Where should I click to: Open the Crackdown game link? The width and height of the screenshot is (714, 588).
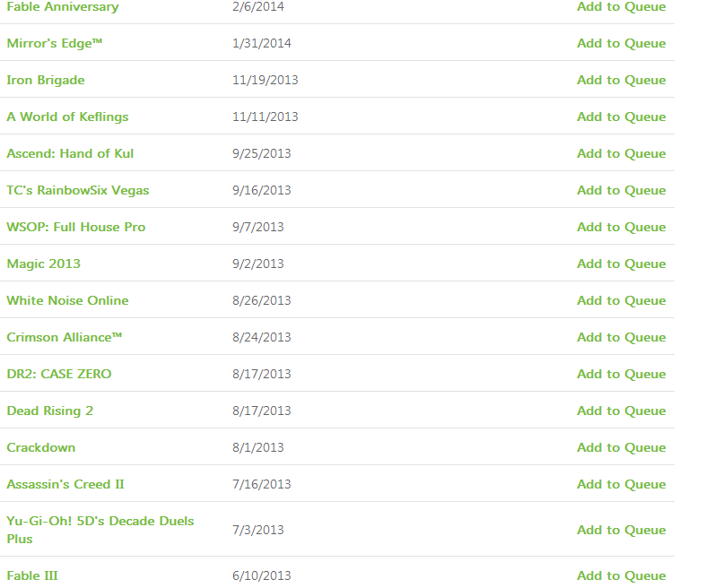coord(41,447)
